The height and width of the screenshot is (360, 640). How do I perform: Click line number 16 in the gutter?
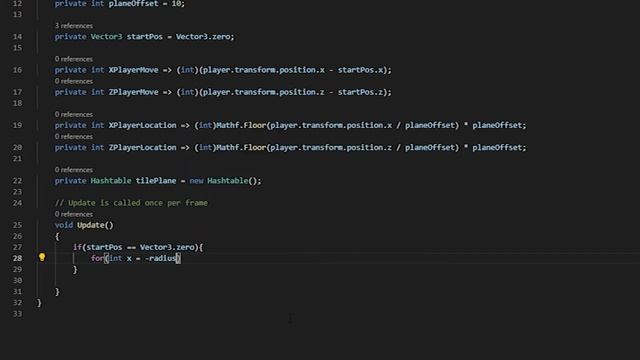17,70
